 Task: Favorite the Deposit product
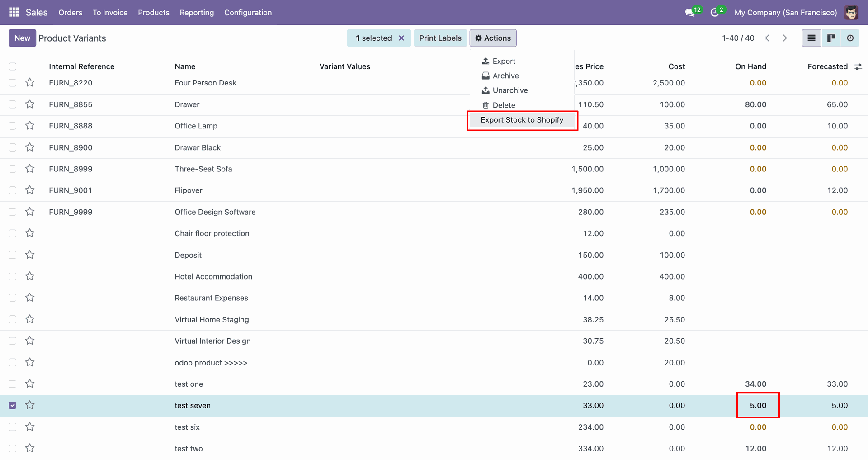(30, 255)
